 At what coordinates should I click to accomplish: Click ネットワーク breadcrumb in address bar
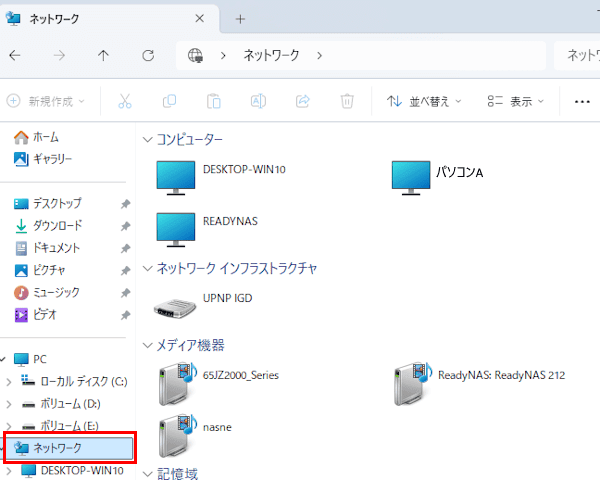(271, 56)
